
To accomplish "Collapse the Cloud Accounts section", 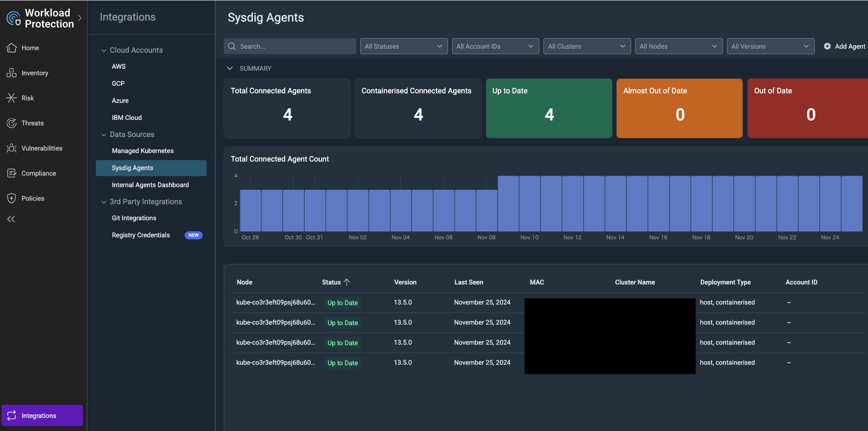I will pyautogui.click(x=104, y=50).
